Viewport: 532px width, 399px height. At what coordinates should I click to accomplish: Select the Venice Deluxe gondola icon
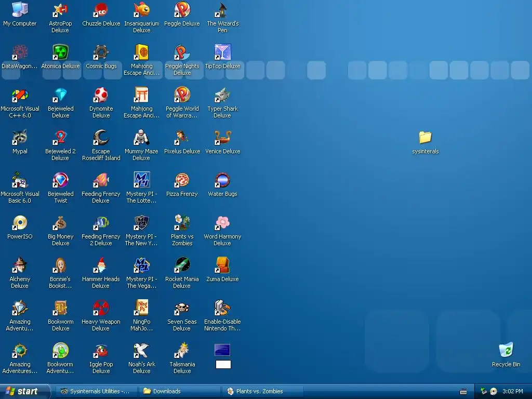pyautogui.click(x=222, y=138)
